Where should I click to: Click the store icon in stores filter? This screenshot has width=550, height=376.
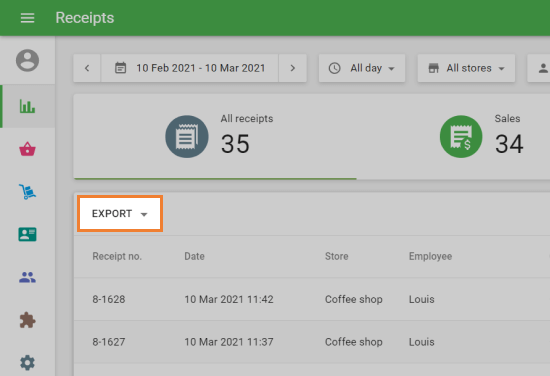click(434, 68)
